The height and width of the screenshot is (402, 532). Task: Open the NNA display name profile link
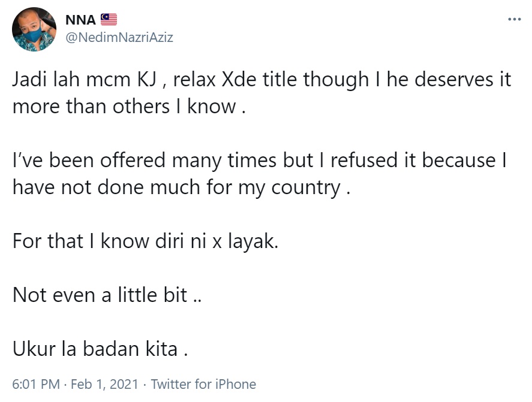pyautogui.click(x=80, y=20)
